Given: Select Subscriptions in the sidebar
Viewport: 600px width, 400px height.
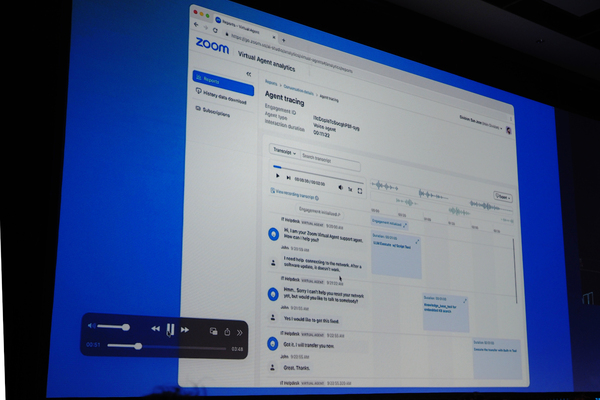Looking at the screenshot, I should 213,112.
